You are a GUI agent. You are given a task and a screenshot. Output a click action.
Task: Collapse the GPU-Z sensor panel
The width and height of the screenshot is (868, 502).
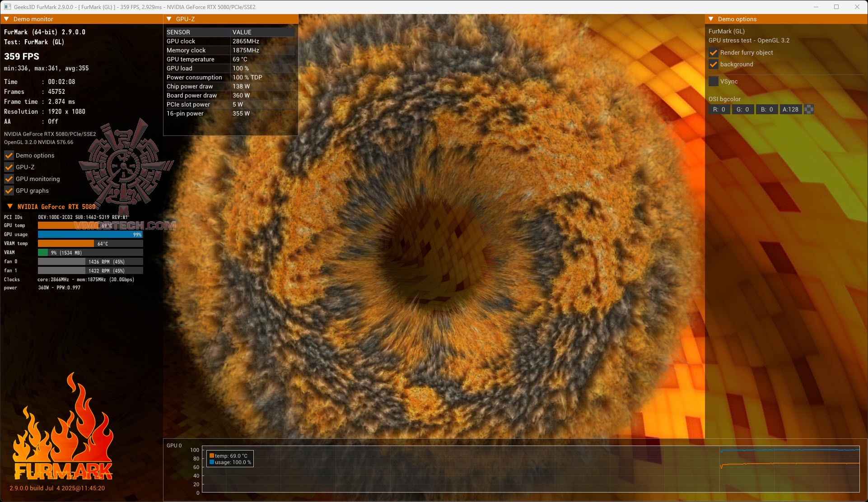click(x=169, y=19)
